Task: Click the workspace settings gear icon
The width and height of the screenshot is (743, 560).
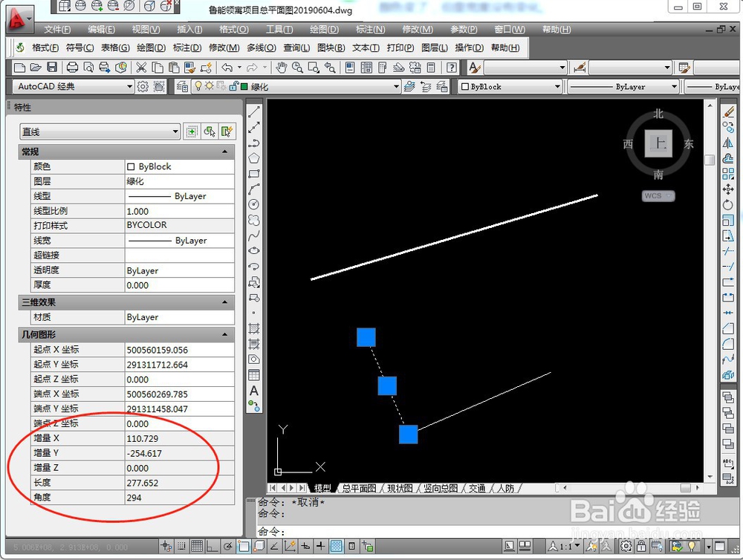Action: tap(143, 87)
